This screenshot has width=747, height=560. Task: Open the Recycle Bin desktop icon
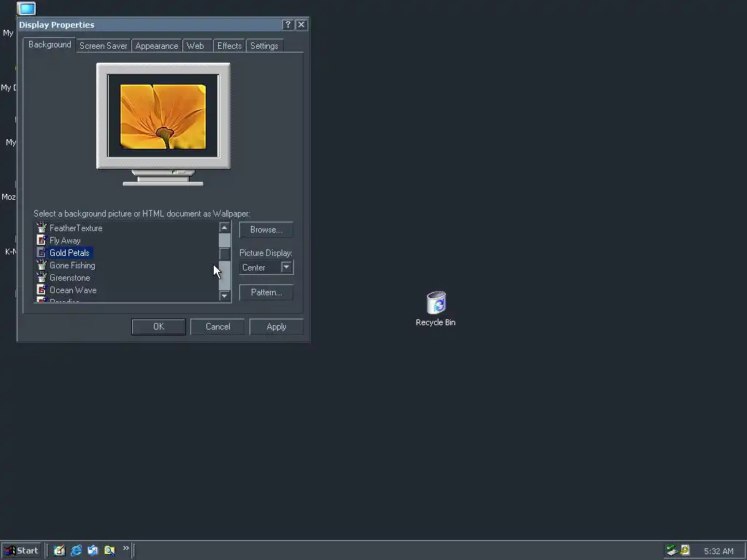click(436, 308)
